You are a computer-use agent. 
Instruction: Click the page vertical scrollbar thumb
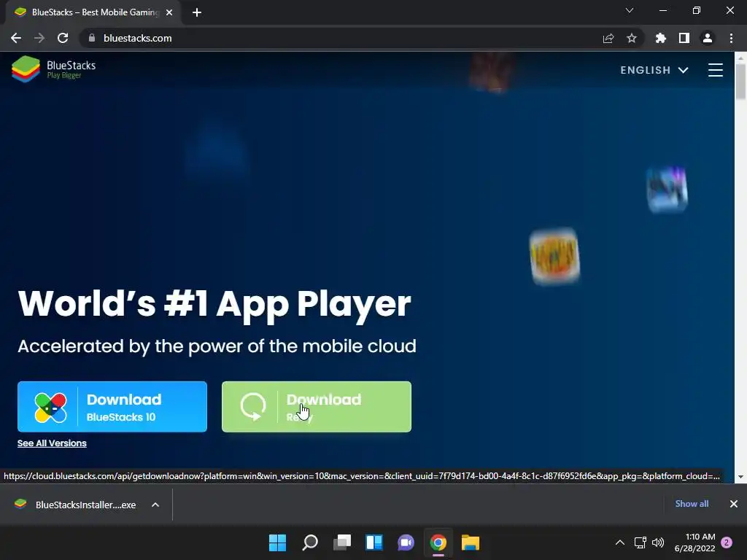click(x=740, y=81)
